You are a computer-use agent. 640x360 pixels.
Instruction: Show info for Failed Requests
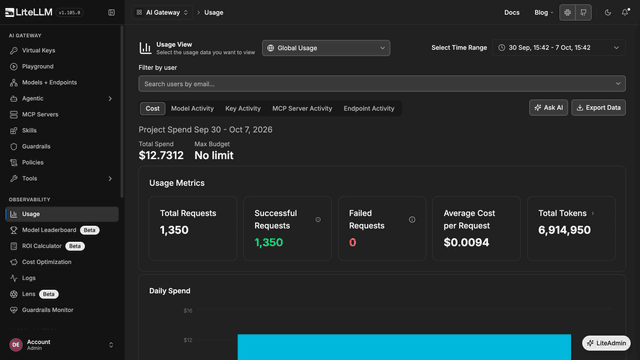[412, 220]
